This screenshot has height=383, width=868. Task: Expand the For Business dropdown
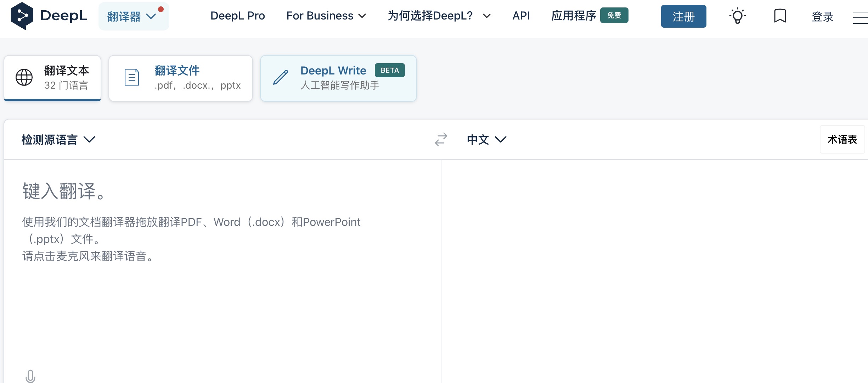coord(326,16)
